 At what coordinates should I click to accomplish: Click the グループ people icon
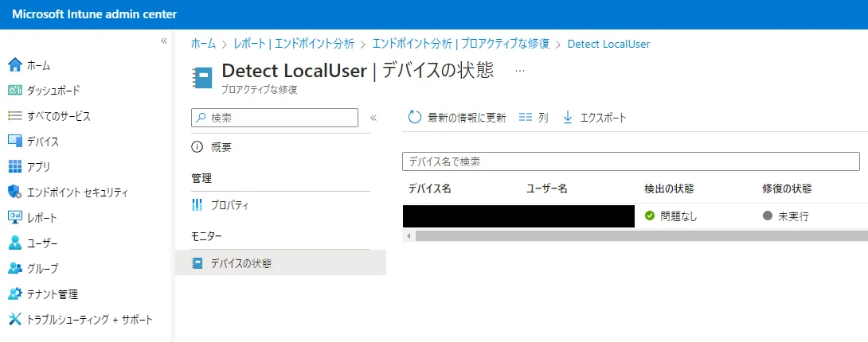[x=15, y=269]
